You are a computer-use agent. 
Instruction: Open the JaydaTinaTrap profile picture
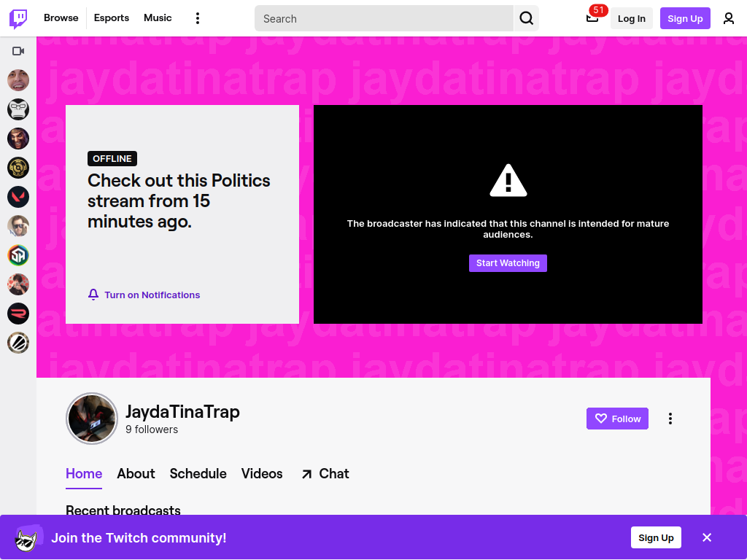(91, 419)
